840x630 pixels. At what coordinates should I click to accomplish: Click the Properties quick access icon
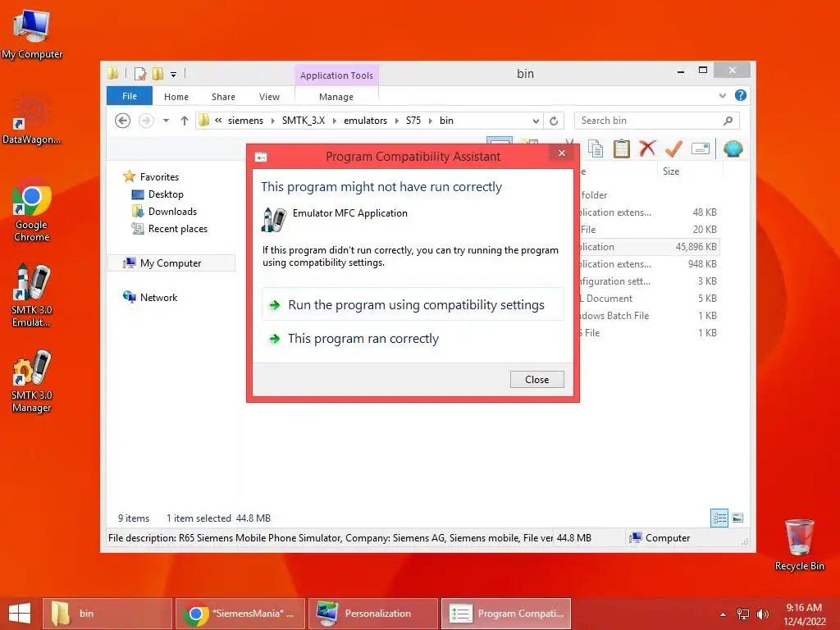click(x=140, y=73)
